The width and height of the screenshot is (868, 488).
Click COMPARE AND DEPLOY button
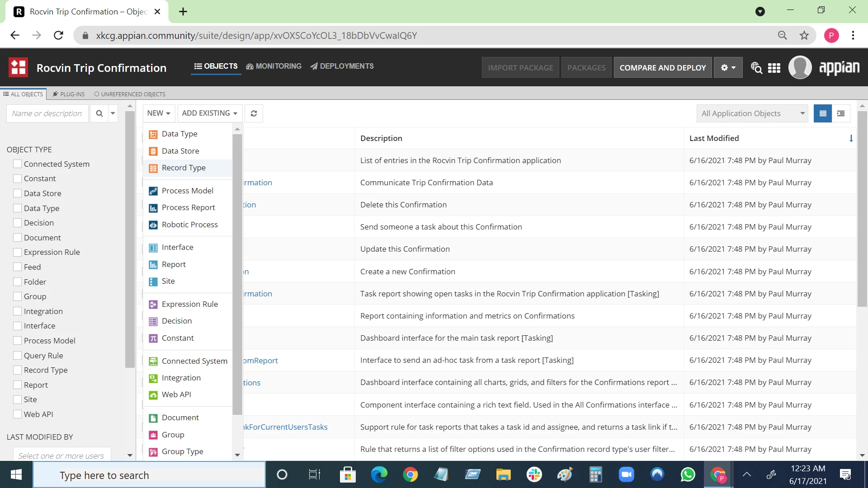point(663,68)
